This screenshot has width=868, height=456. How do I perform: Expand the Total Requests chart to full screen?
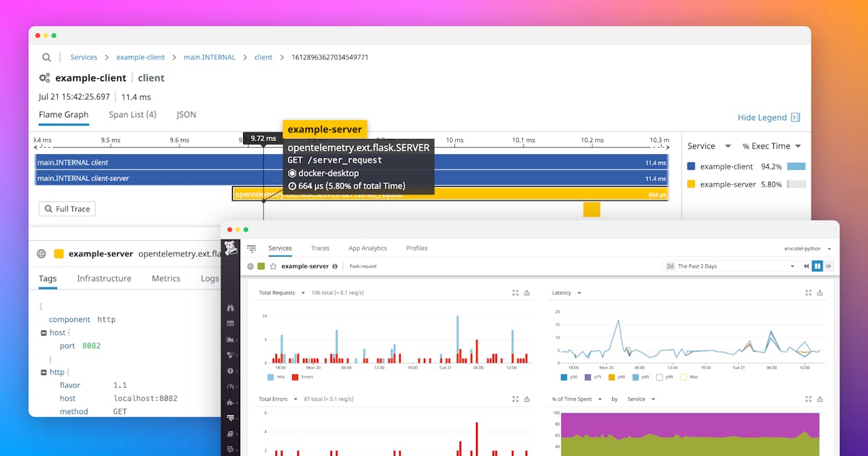click(514, 292)
